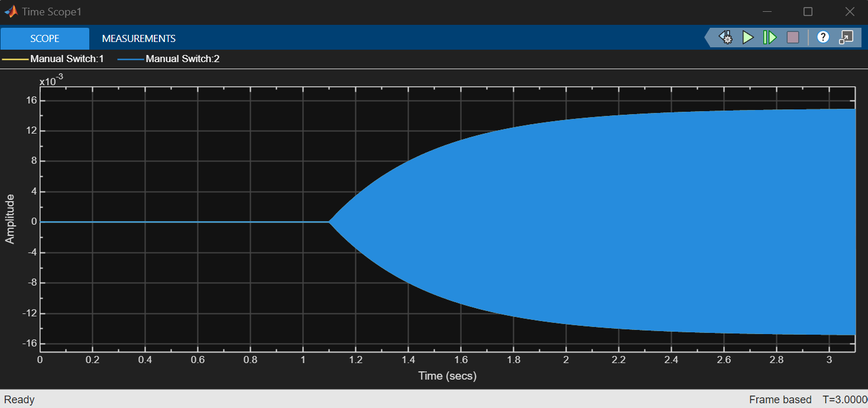The height and width of the screenshot is (408, 868).
Task: Collapse the quick access toolbar left arrow edge
Action: click(709, 38)
